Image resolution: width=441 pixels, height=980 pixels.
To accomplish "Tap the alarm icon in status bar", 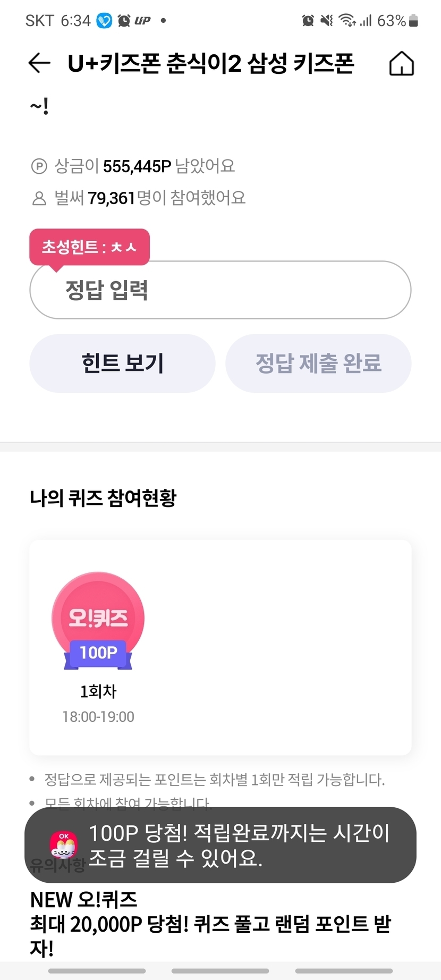I will pos(308,21).
